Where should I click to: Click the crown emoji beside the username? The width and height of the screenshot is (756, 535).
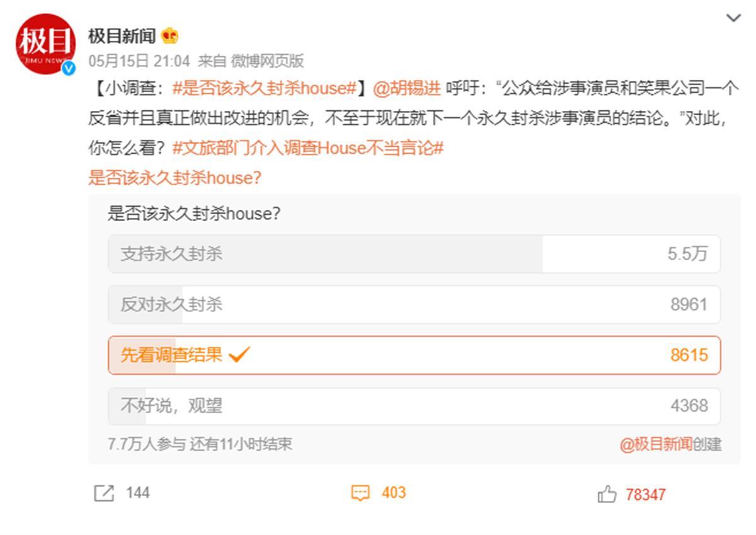[x=168, y=36]
